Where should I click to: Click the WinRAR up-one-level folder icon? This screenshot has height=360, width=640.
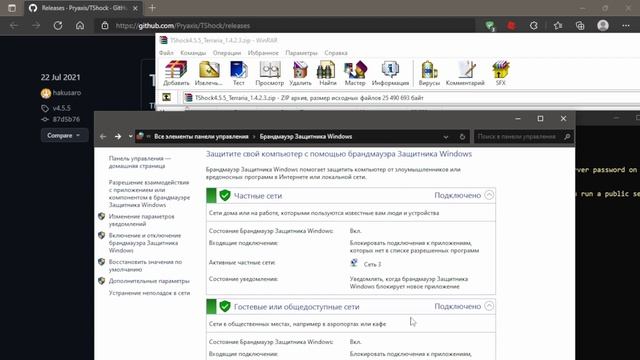click(x=167, y=97)
